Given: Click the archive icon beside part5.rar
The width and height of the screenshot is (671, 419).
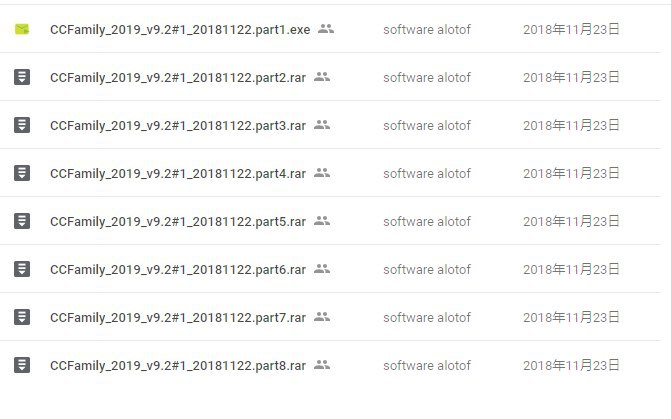Looking at the screenshot, I should 22,221.
